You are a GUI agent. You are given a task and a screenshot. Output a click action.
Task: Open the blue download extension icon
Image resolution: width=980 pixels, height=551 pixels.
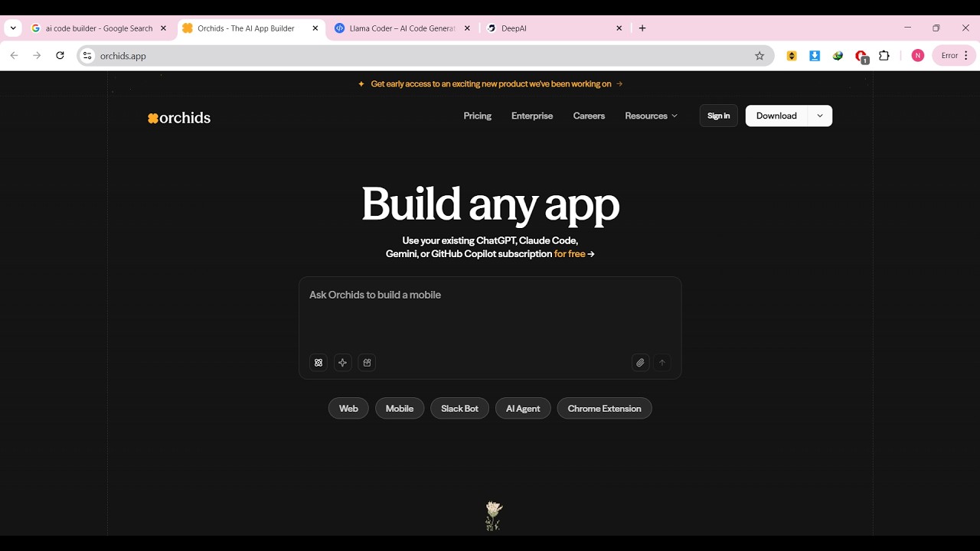pos(815,56)
